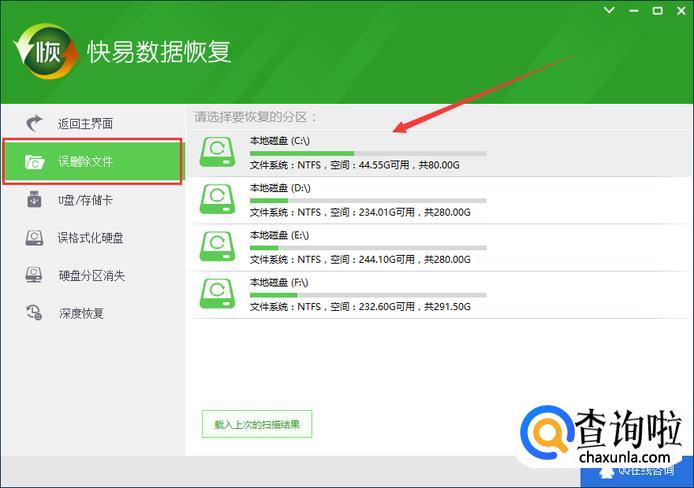694x488 pixels.
Task: Click the blue online consultation button
Action: [636, 471]
